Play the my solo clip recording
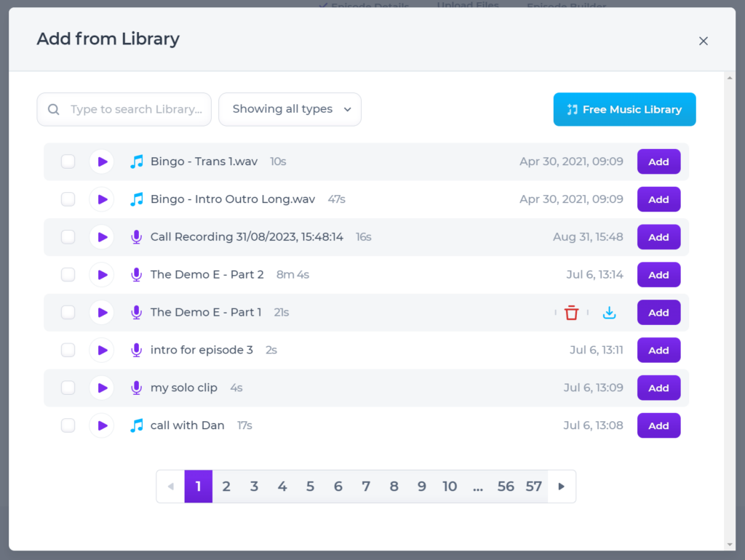745x560 pixels. (x=101, y=388)
